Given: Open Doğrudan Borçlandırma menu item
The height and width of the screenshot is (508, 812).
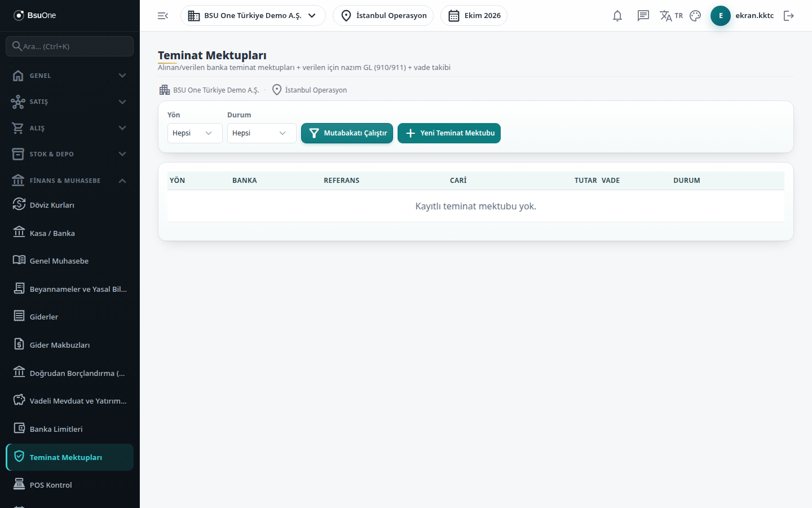Looking at the screenshot, I should [70, 373].
